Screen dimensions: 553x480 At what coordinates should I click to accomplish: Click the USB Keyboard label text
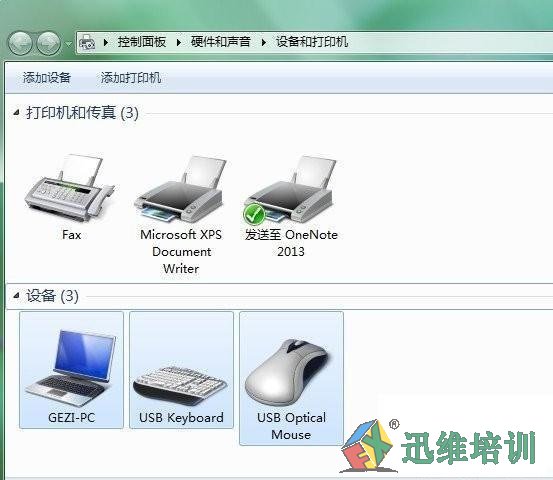coord(181,418)
